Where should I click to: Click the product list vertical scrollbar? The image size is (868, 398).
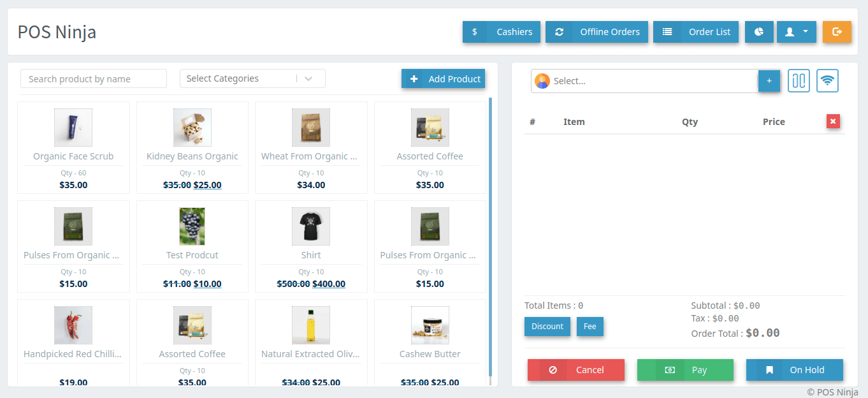pos(490,236)
